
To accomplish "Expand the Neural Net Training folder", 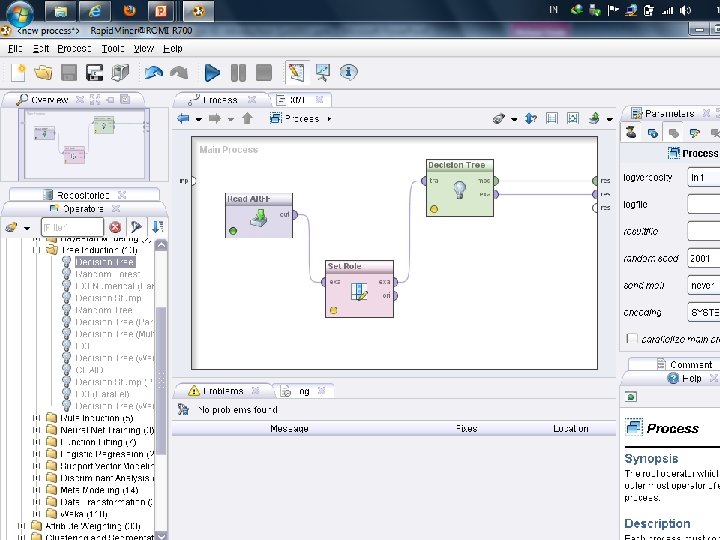I will pos(37,430).
